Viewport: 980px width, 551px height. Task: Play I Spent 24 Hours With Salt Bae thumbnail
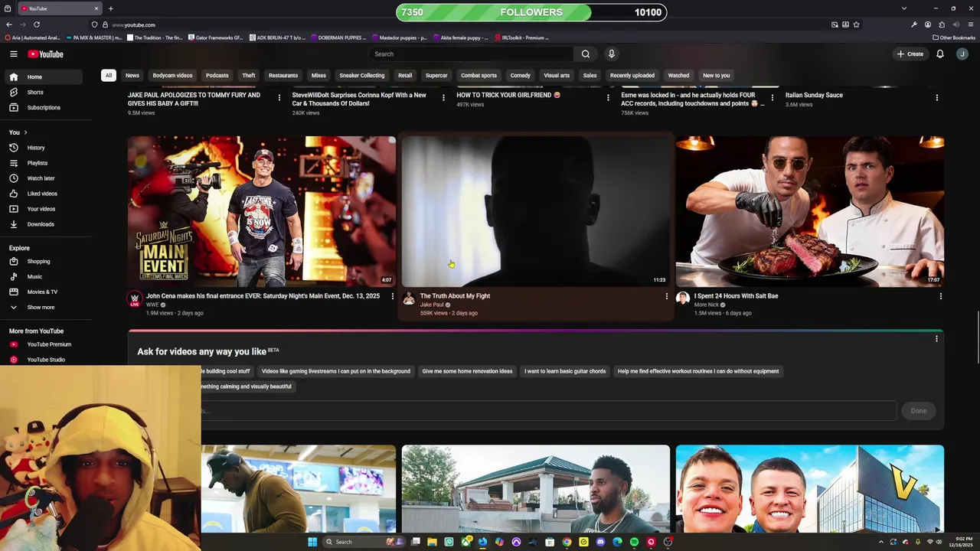(x=810, y=211)
